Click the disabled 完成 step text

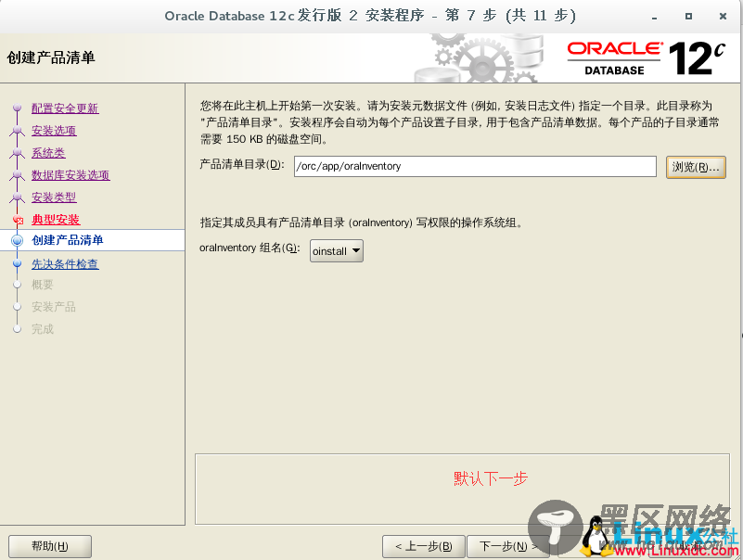42,329
